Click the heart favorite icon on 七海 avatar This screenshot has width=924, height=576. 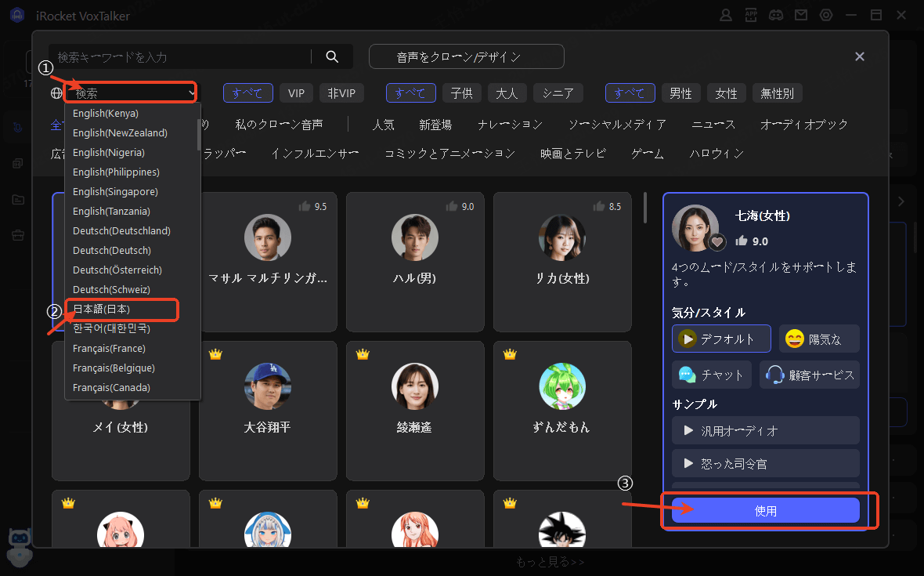pos(716,241)
